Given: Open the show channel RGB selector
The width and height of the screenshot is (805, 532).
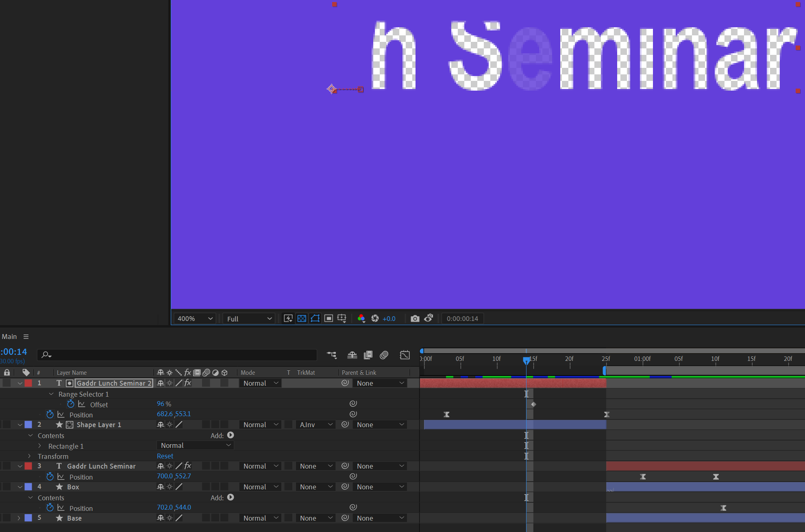Looking at the screenshot, I should click(361, 319).
